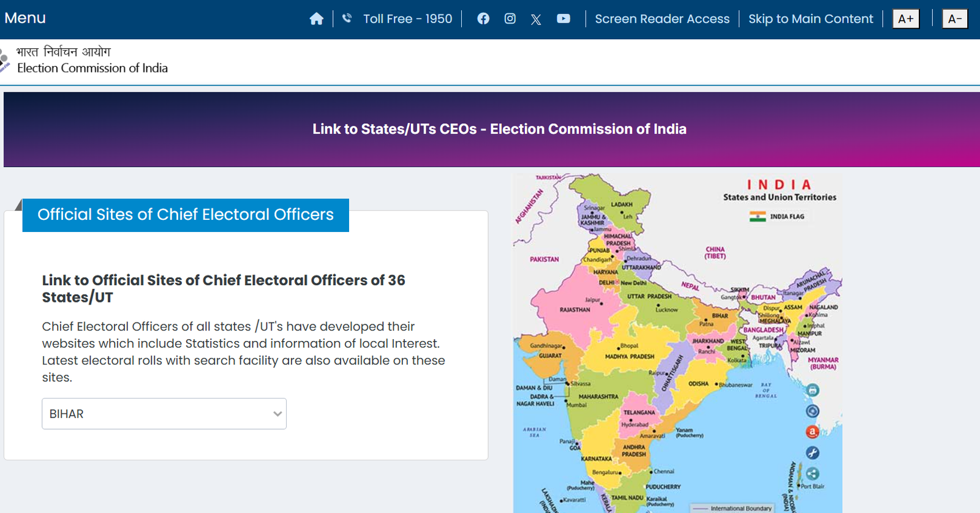Screen dimensions: 980x513
Task: Click the round dark-blue icon under the print icon
Action: point(812,411)
